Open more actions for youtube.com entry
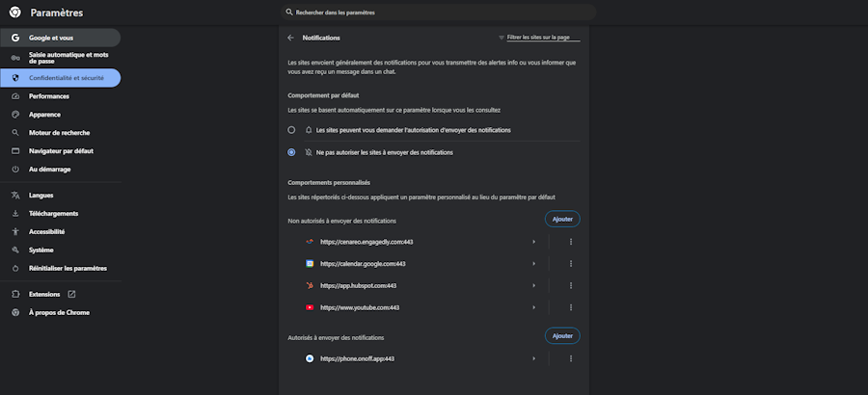Image resolution: width=868 pixels, height=395 pixels. click(x=571, y=307)
